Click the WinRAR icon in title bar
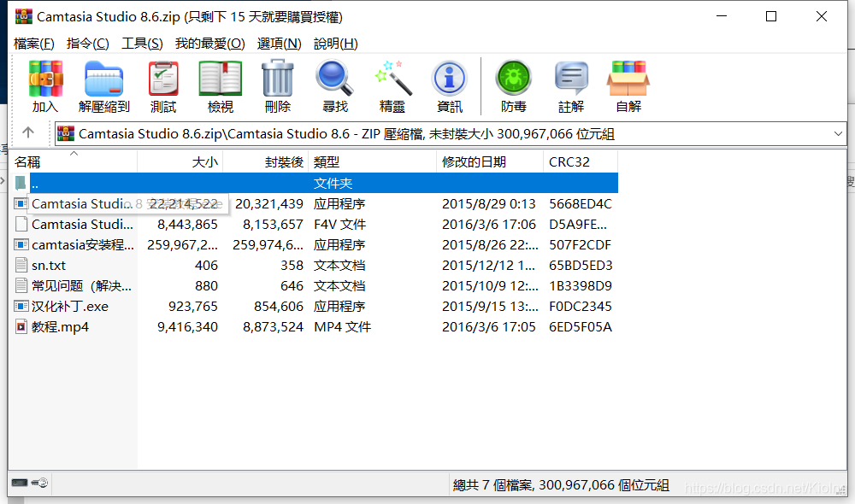Viewport: 855px width, 504px height. pyautogui.click(x=23, y=16)
